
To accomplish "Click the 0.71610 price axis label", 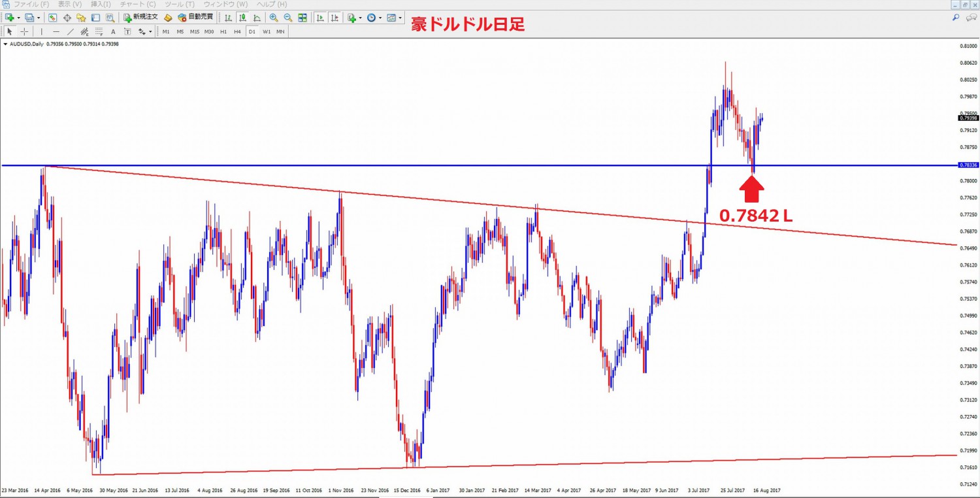I will point(968,467).
